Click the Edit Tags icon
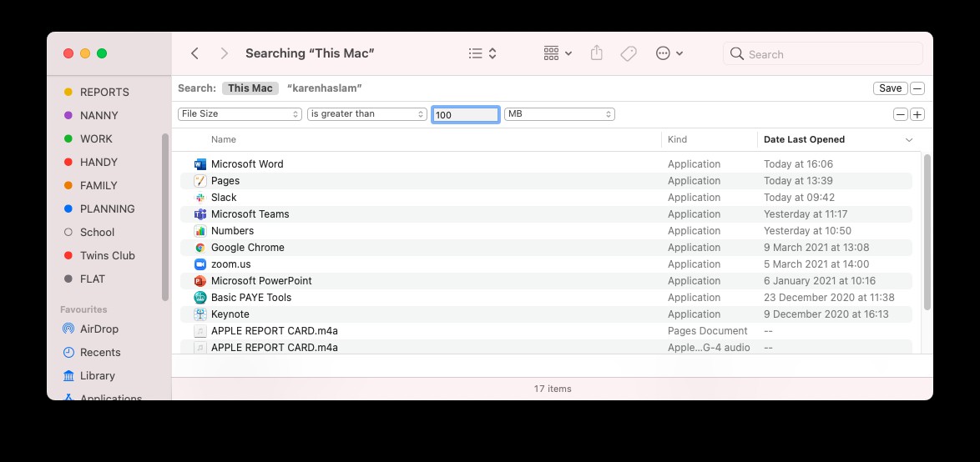 click(x=628, y=53)
